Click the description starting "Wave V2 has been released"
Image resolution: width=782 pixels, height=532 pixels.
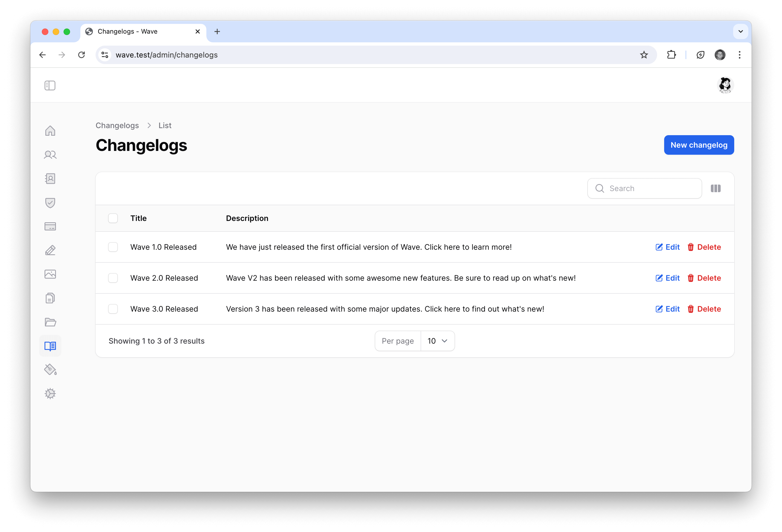pos(401,278)
